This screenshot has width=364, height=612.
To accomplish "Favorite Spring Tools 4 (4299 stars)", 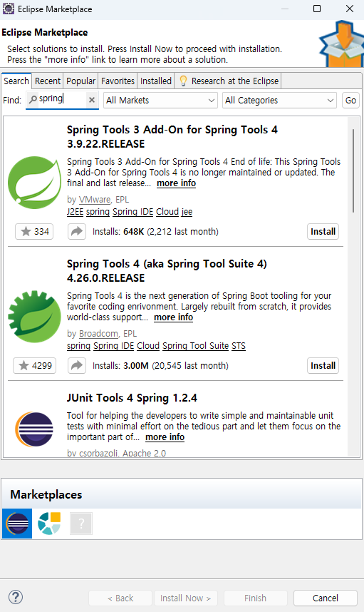I will pos(34,366).
